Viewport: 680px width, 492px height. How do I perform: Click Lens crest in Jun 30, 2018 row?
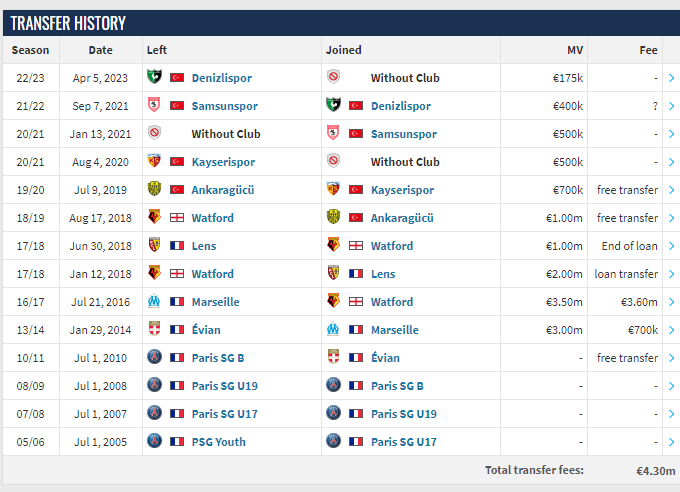(x=154, y=245)
